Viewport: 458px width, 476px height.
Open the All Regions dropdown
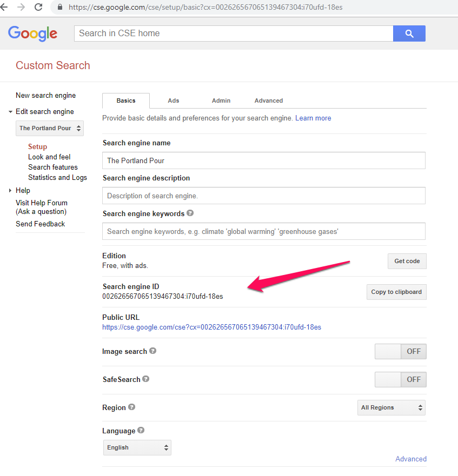coord(391,407)
